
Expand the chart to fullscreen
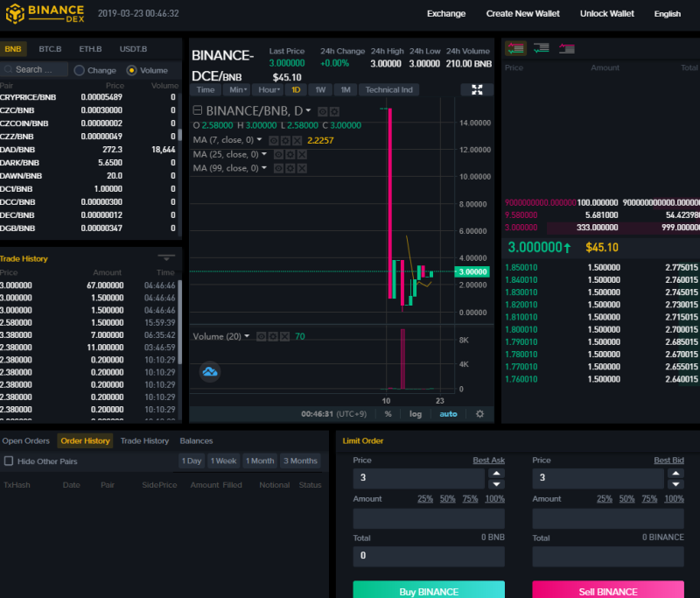(477, 90)
